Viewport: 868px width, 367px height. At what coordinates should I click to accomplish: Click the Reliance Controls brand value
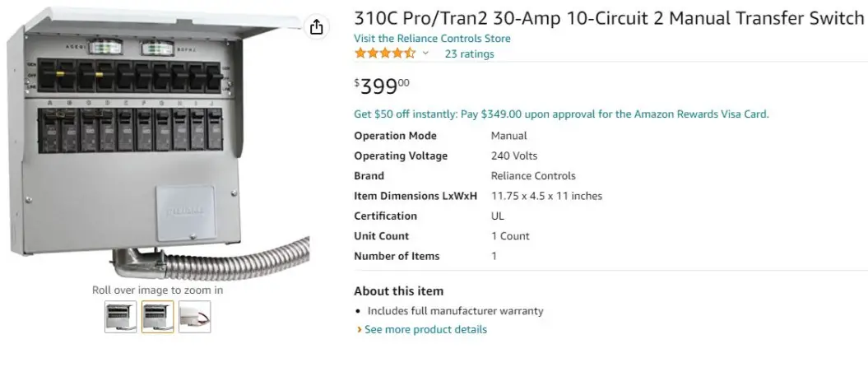[533, 176]
